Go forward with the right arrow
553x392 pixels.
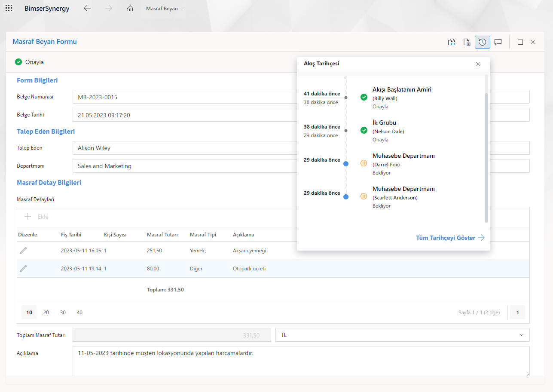[109, 8]
